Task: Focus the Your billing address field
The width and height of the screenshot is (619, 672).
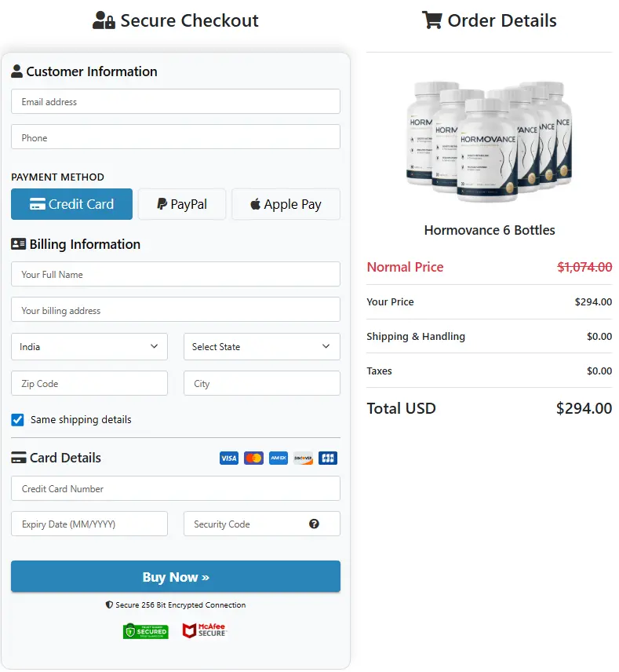Action: pos(176,310)
